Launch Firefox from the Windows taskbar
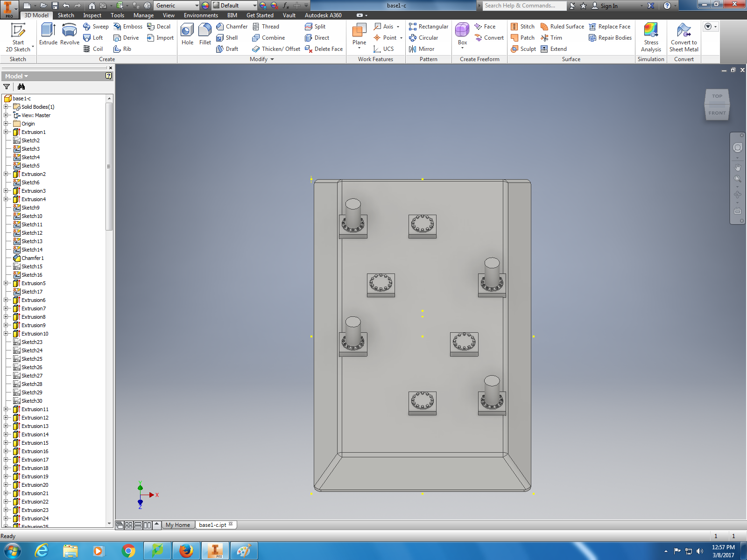 [x=186, y=551]
